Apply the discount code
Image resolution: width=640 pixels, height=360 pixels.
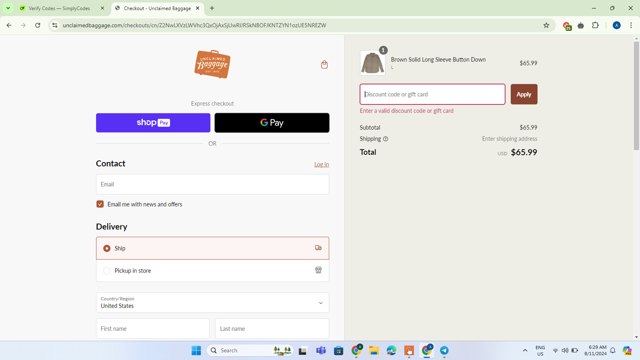pos(524,94)
